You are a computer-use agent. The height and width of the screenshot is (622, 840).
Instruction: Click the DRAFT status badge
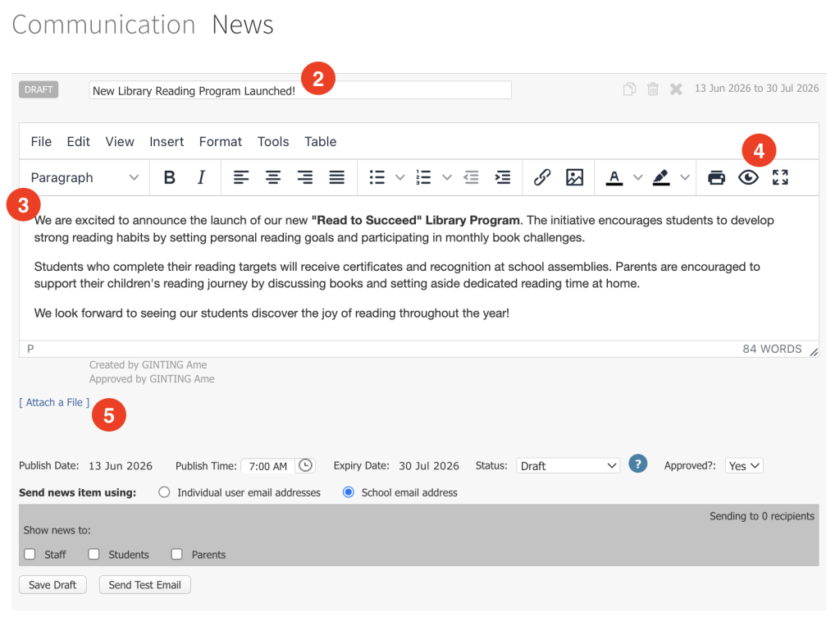click(39, 89)
